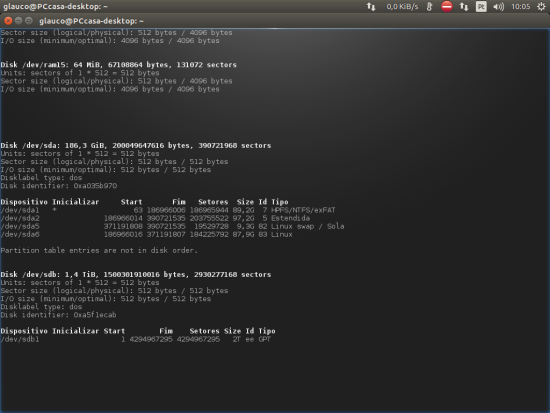This screenshot has width=550, height=413.
Task: Click the 'HPFS/NTFS/exFAT' type text
Action: tap(303, 210)
